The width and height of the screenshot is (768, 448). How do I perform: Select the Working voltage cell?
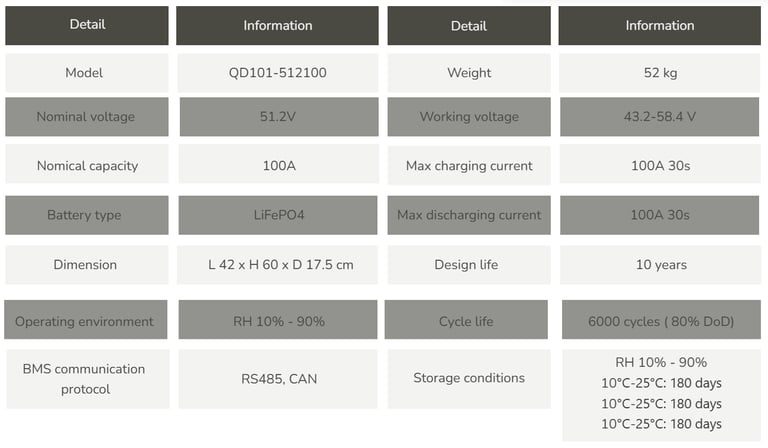469,117
